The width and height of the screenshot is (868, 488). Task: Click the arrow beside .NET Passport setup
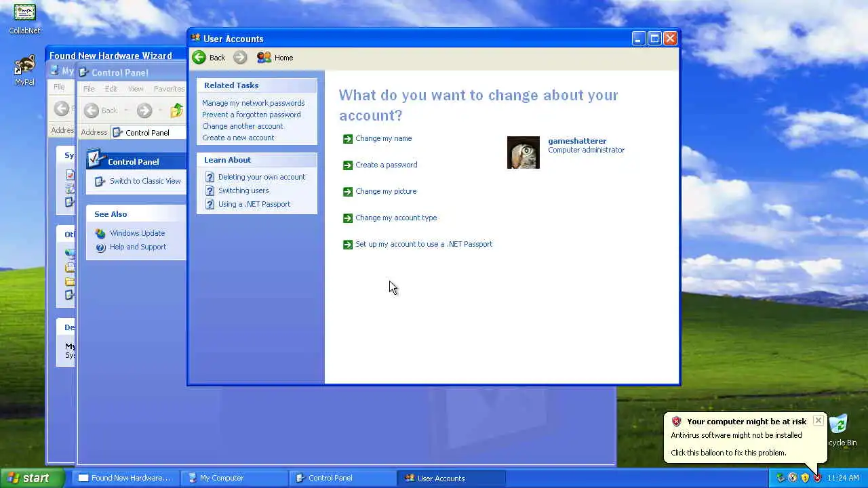click(x=348, y=245)
